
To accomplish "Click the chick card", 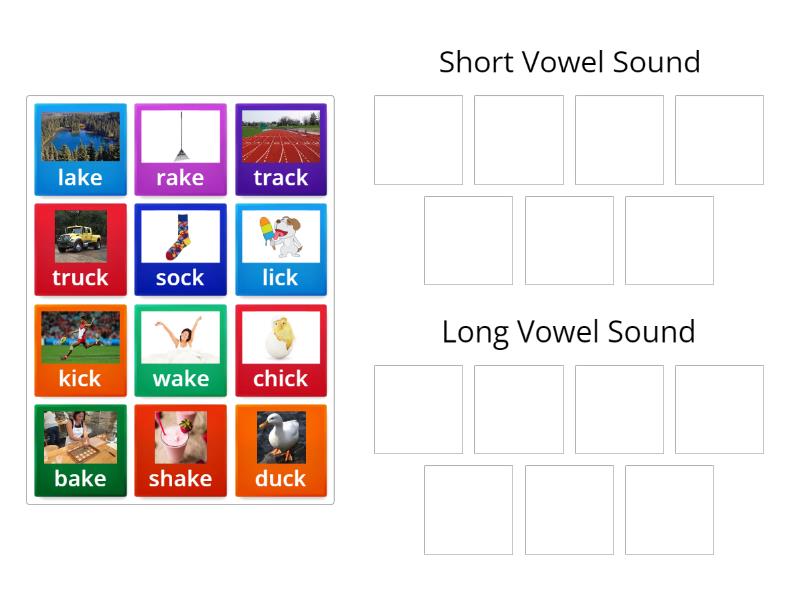I will [x=281, y=350].
